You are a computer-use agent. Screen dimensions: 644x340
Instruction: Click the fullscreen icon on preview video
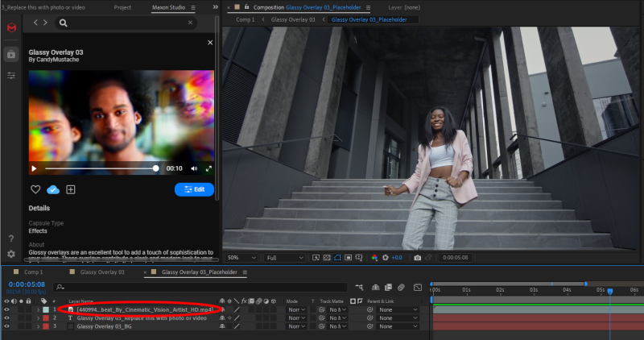click(208, 169)
